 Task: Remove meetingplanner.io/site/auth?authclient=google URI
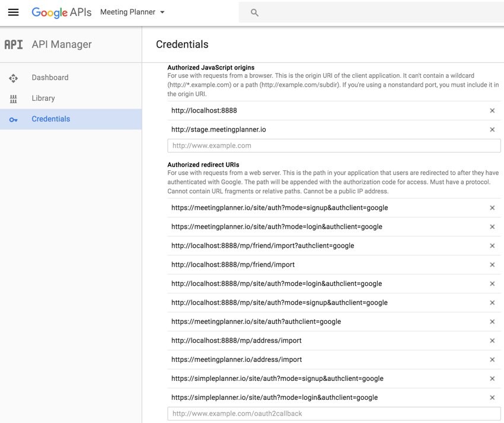[492, 322]
